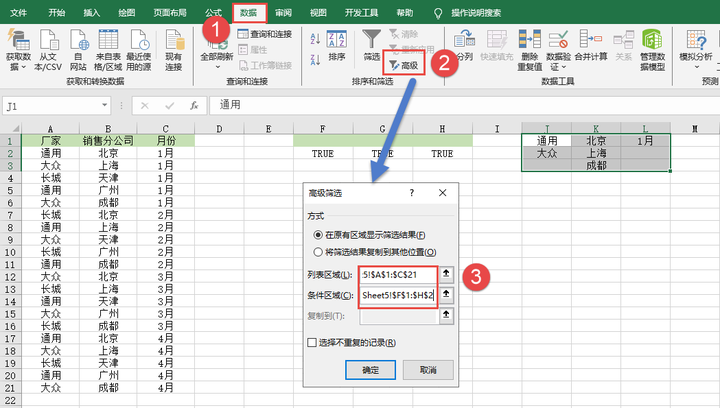This screenshot has height=408, width=720.
Task: Expand the Name Box dropdown
Action: [105, 106]
